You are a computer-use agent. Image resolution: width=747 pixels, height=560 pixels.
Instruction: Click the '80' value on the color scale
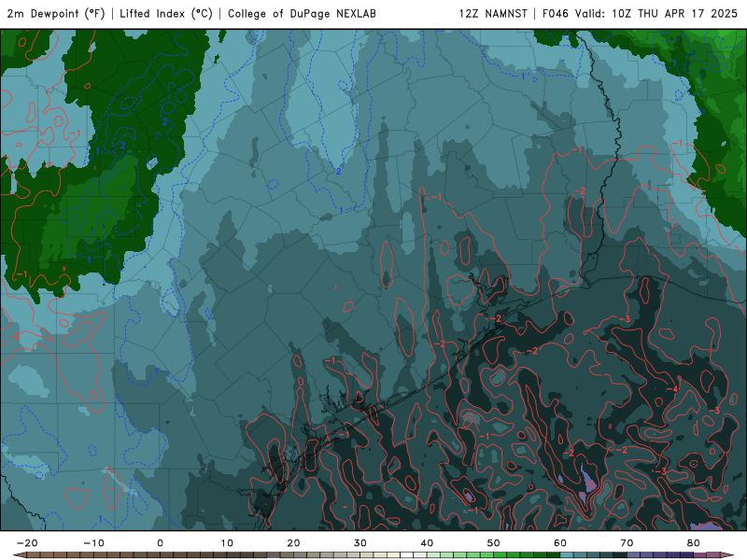click(x=694, y=543)
